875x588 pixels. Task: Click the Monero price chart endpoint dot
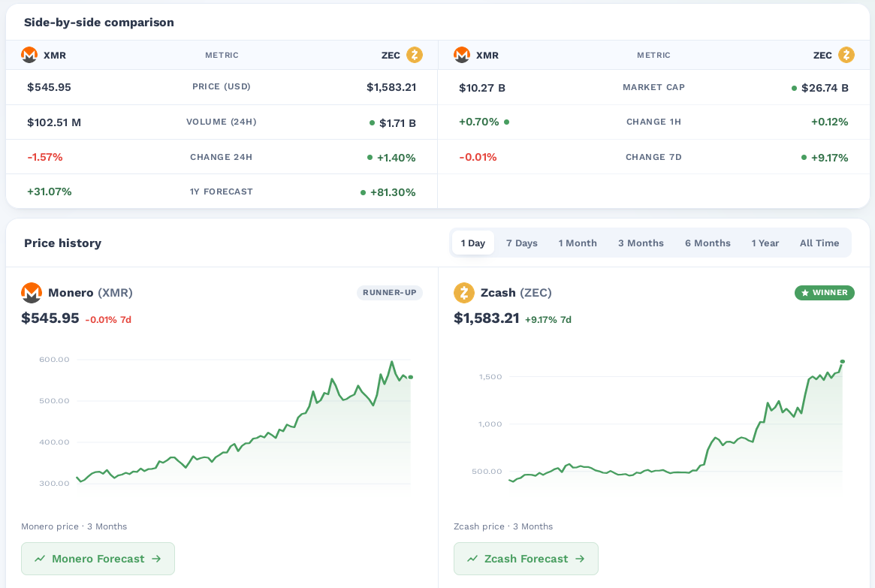point(411,377)
